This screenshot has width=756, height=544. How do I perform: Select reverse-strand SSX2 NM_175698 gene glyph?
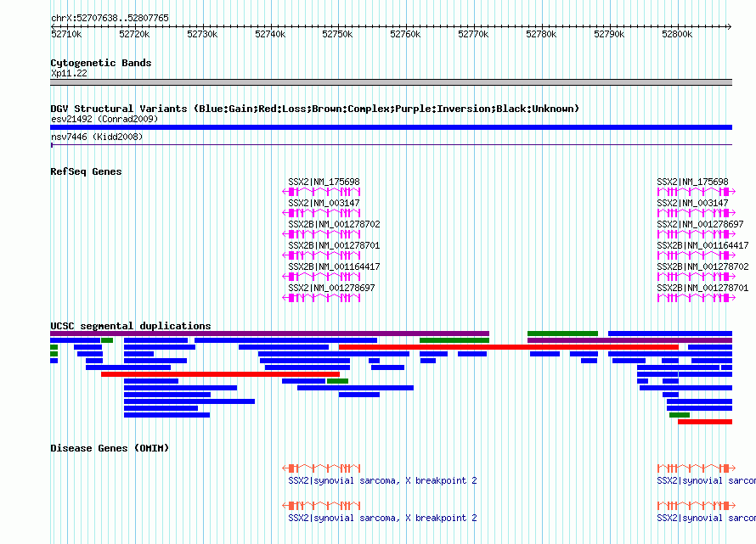(x=321, y=192)
